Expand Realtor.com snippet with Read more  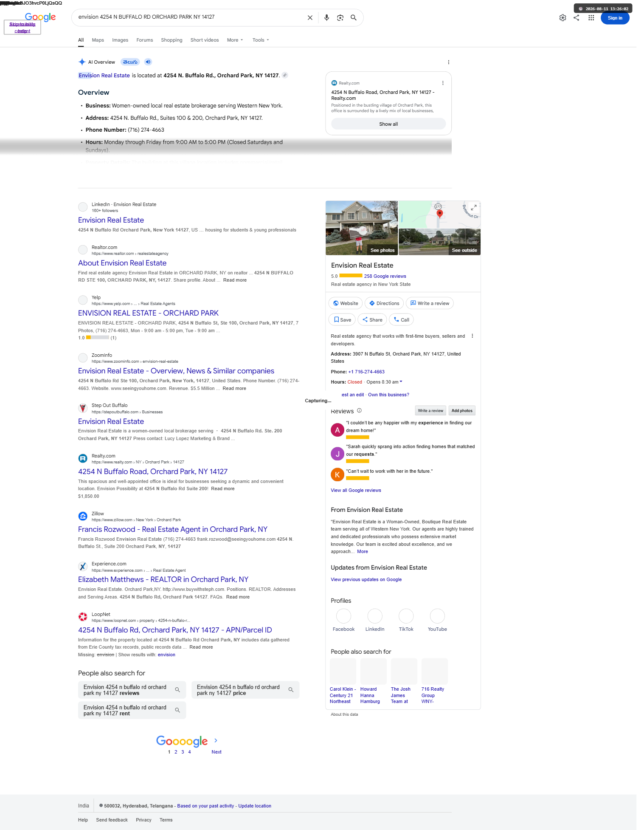pyautogui.click(x=235, y=280)
